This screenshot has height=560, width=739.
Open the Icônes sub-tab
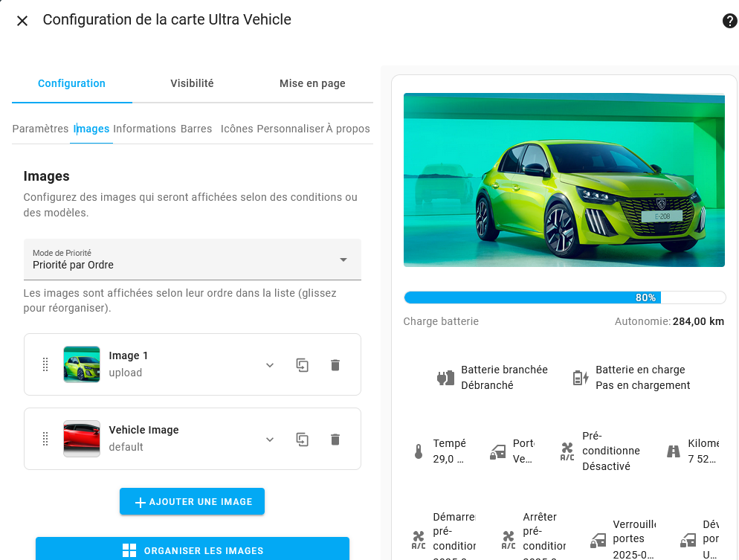point(237,129)
